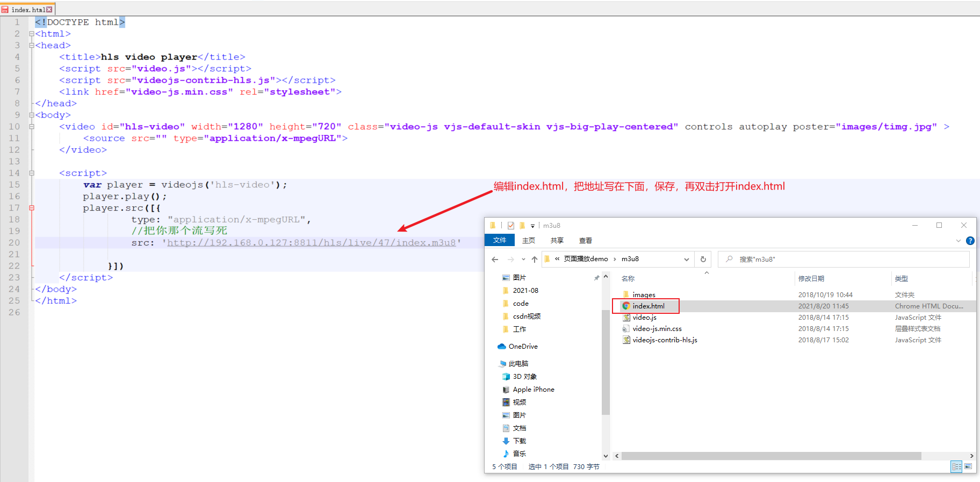Viewport: 980px width, 482px height.
Task: Go up one folder level
Action: (x=535, y=259)
